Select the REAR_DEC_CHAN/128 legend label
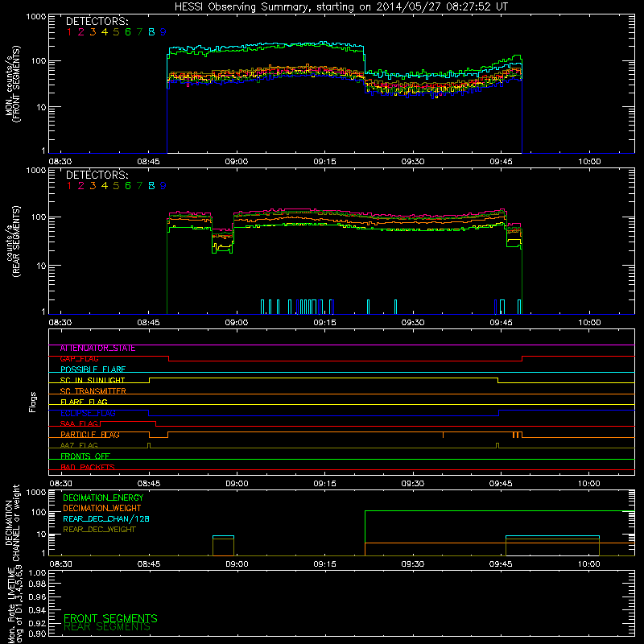The width and height of the screenshot is (644, 644). tap(106, 519)
